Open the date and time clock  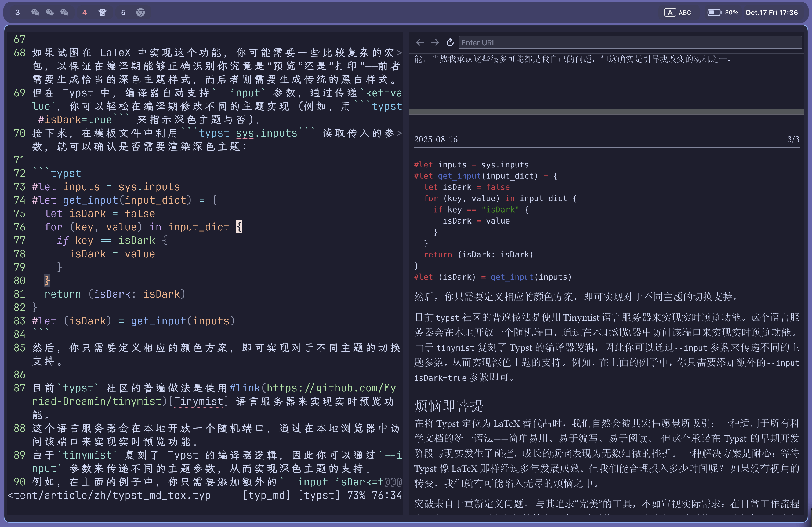pos(771,13)
